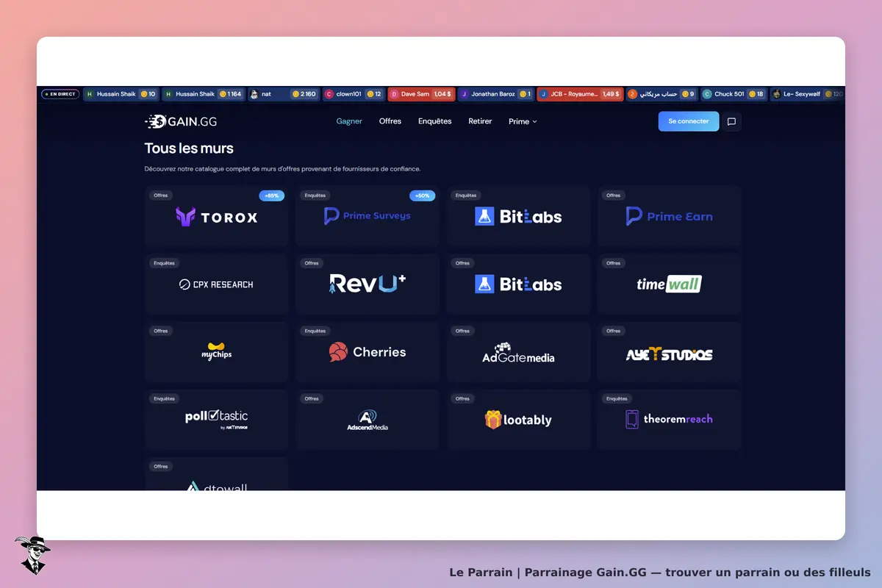The image size is (882, 588).
Task: Click the "Tous les murs" heading
Action: (189, 148)
